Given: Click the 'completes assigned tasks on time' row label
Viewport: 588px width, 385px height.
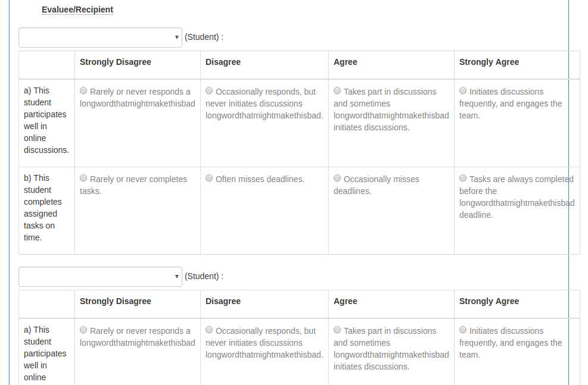Looking at the screenshot, I should 42,208.
